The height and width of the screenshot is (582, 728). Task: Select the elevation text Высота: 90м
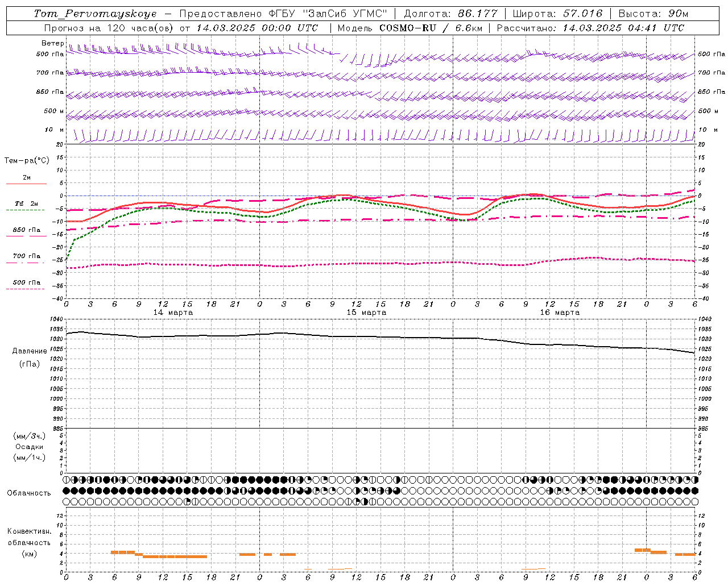coord(653,14)
